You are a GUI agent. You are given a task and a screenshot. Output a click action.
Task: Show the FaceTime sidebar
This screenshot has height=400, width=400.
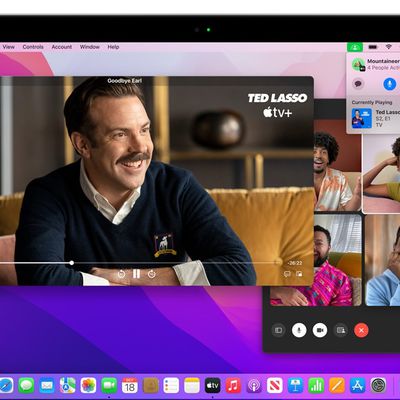[x=279, y=330]
